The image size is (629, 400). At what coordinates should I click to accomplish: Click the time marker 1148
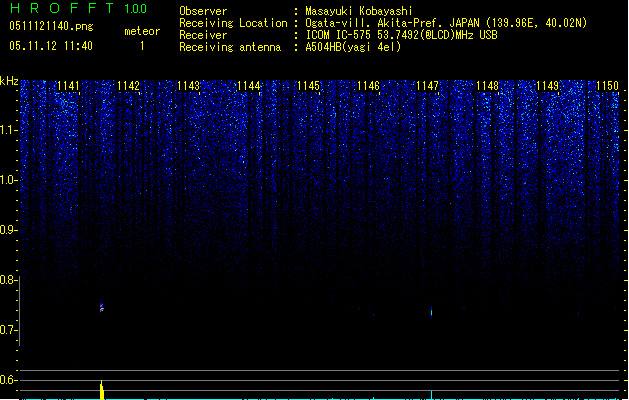(x=487, y=86)
